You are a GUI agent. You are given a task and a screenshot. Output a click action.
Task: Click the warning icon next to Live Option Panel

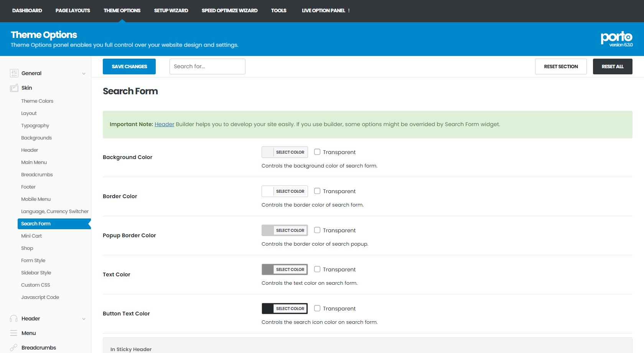pyautogui.click(x=349, y=11)
